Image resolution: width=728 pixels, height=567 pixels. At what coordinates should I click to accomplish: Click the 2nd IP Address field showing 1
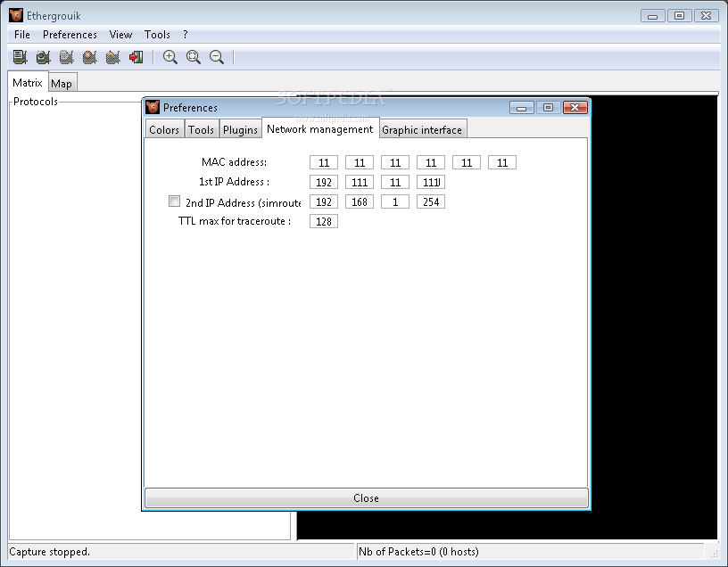pyautogui.click(x=395, y=201)
